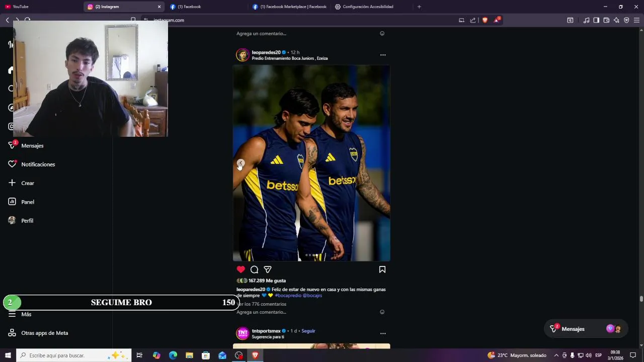Save the leoparedes20 post with bookmark icon
This screenshot has width=644, height=362.
coord(382,269)
